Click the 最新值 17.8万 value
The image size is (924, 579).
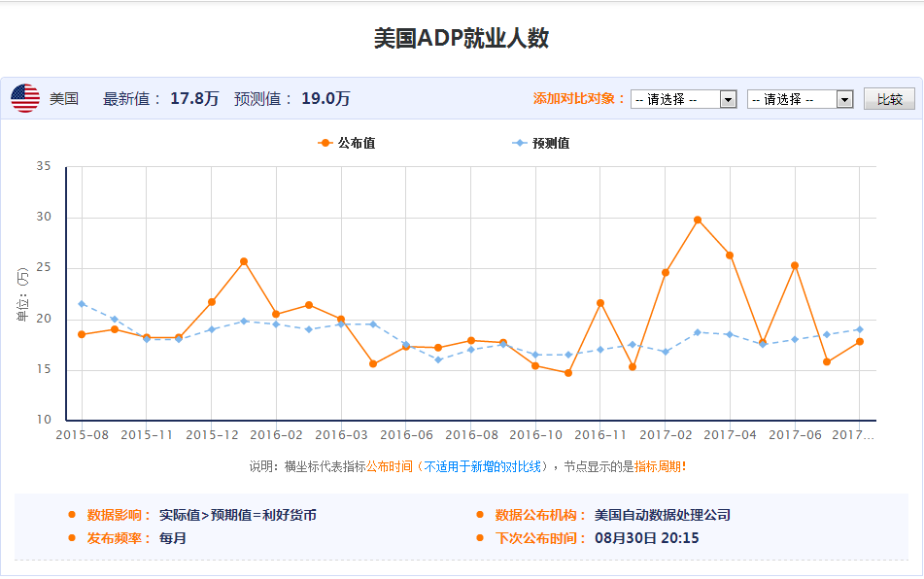(194, 98)
